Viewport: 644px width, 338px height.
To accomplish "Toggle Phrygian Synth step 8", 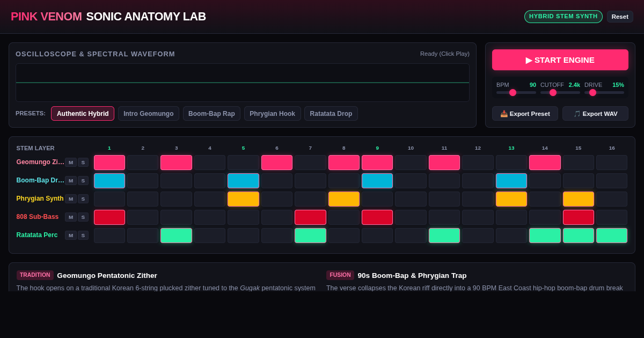I will coord(344,199).
